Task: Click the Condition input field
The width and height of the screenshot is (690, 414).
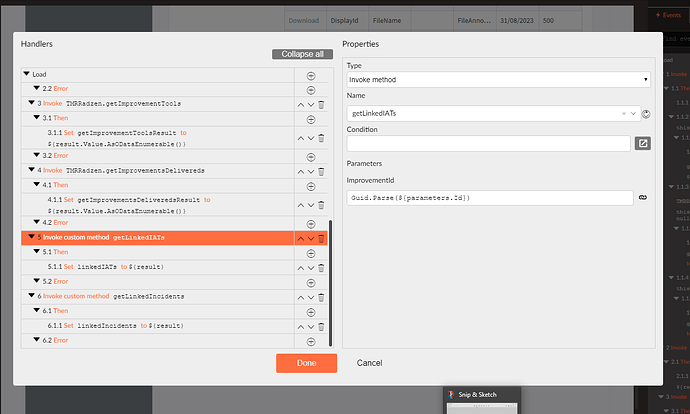Action: (x=488, y=143)
